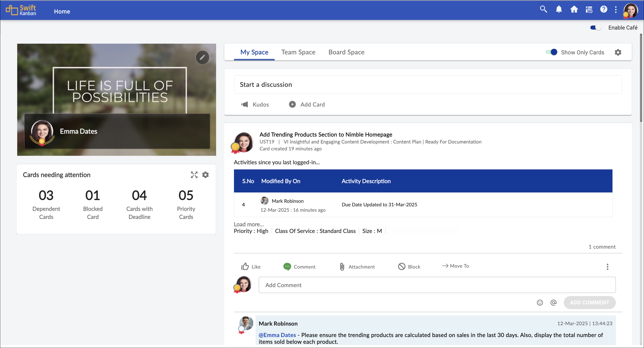Expand the Cards needing attention widget
644x348 pixels.
point(194,175)
